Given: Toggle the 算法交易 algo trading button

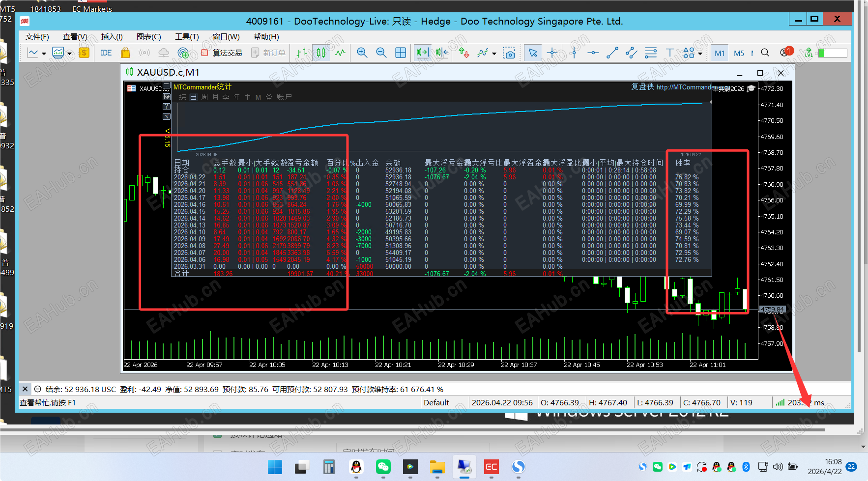Looking at the screenshot, I should [x=222, y=53].
